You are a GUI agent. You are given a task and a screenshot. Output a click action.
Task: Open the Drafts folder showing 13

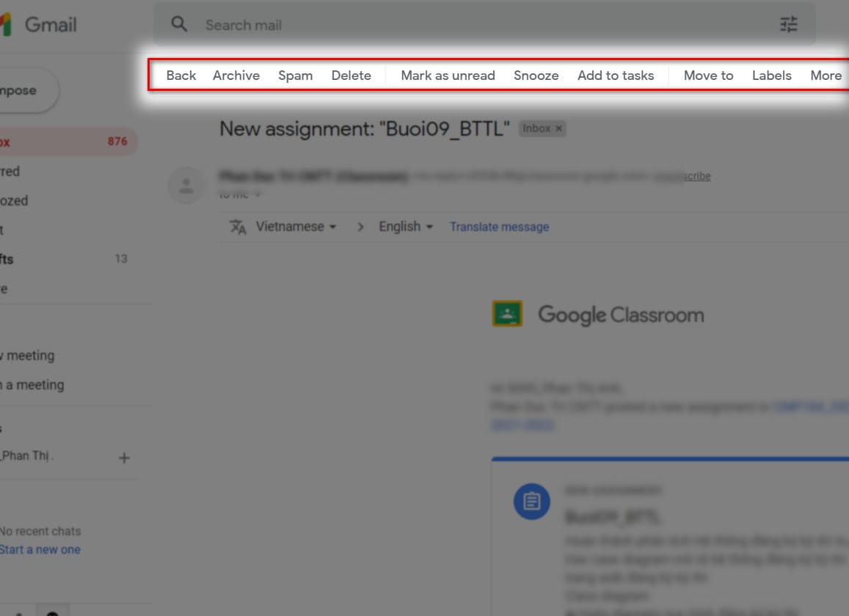click(x=64, y=260)
